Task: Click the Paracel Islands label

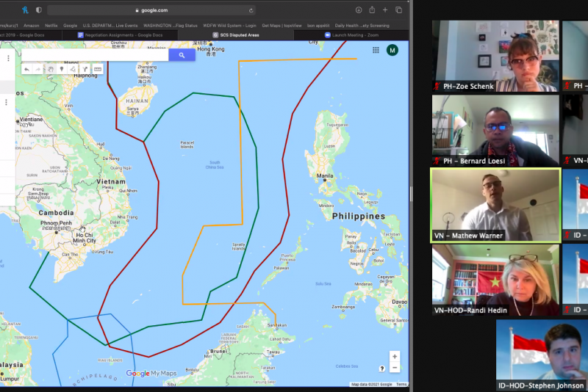Action: point(187,145)
